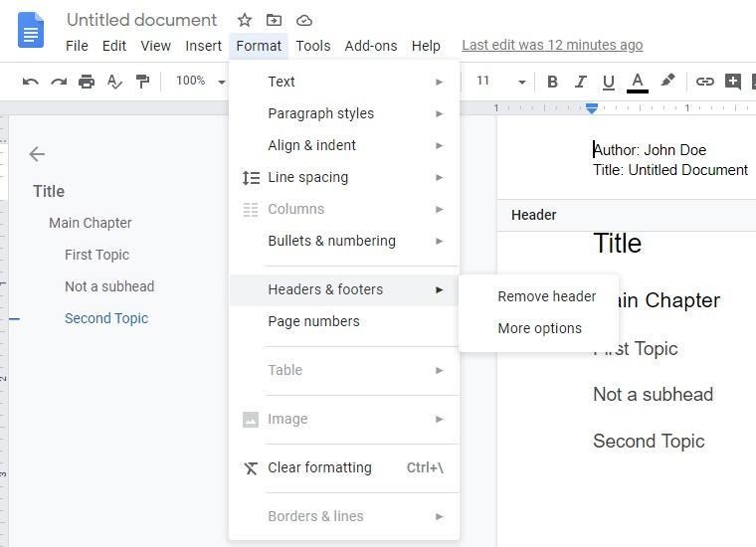The height and width of the screenshot is (547, 756).
Task: Open the text color picker
Action: click(638, 82)
